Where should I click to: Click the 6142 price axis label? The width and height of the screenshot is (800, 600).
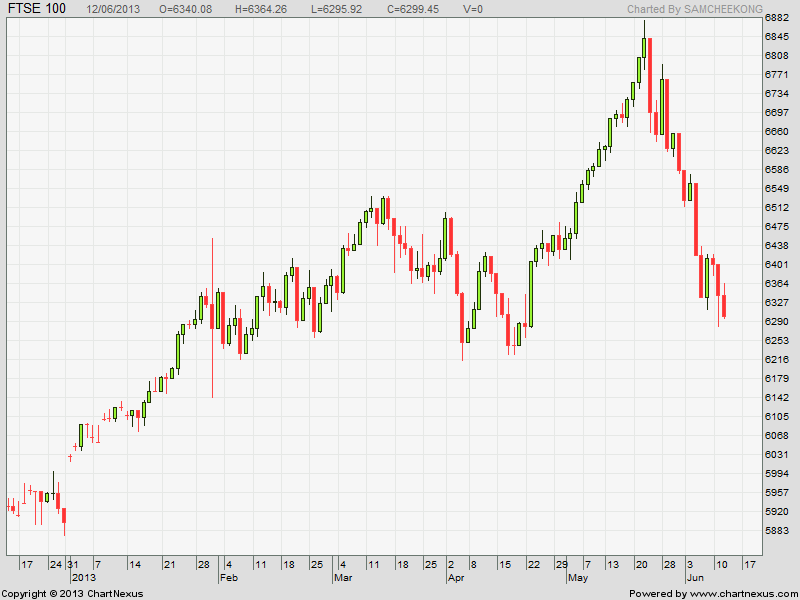point(777,397)
